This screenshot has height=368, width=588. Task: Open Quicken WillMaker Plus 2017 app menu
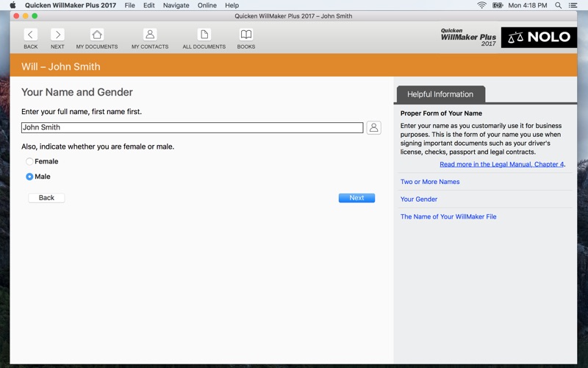[71, 5]
